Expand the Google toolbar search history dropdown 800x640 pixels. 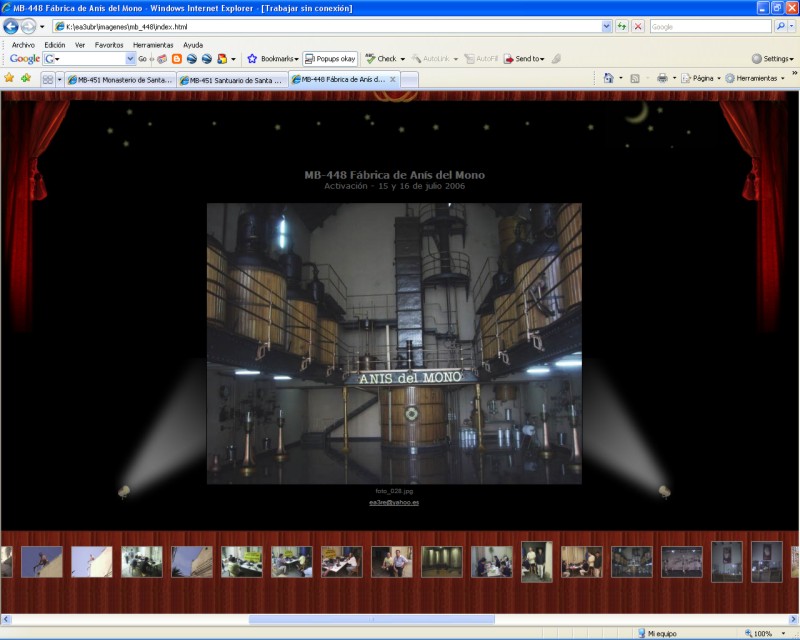point(130,59)
